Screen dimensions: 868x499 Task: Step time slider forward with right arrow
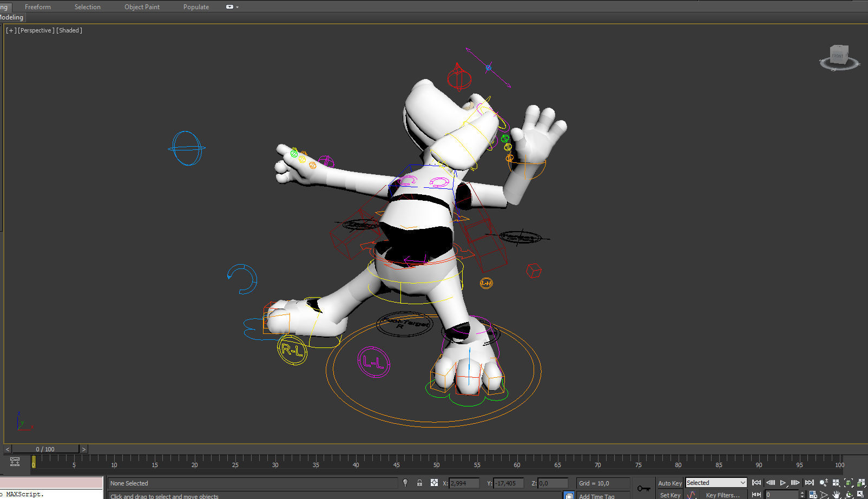tap(83, 449)
